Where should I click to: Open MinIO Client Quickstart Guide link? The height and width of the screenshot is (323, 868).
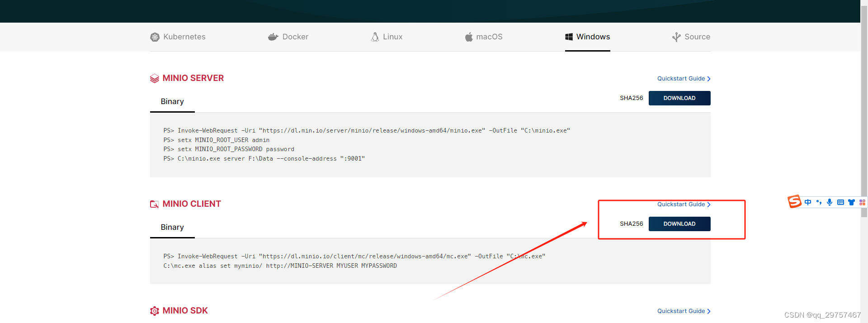tap(684, 204)
